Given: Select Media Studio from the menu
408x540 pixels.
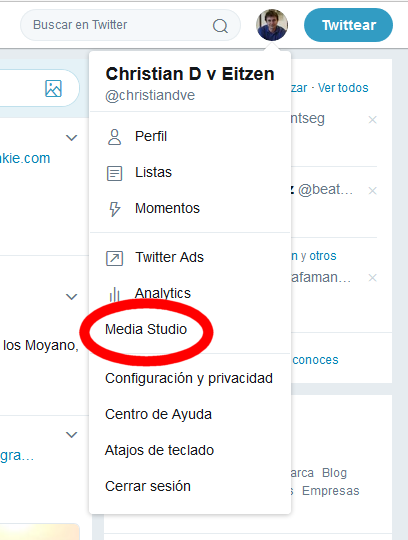Looking at the screenshot, I should click(x=146, y=329).
